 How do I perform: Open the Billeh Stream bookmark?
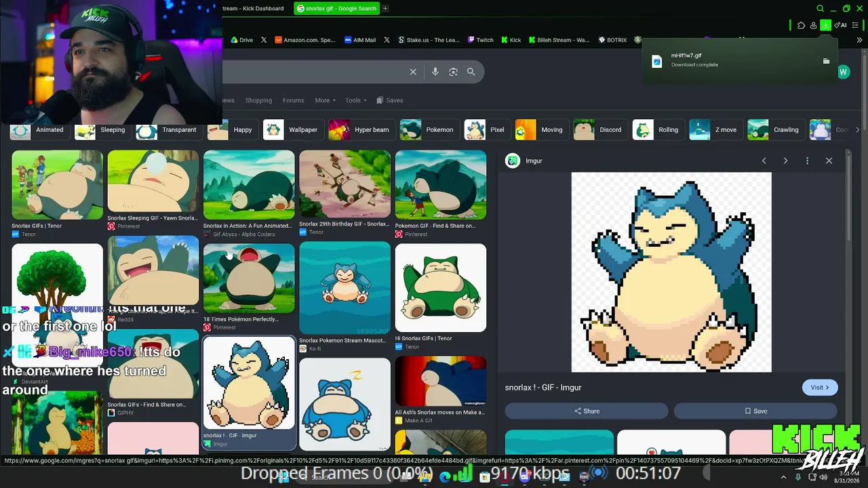pyautogui.click(x=559, y=40)
